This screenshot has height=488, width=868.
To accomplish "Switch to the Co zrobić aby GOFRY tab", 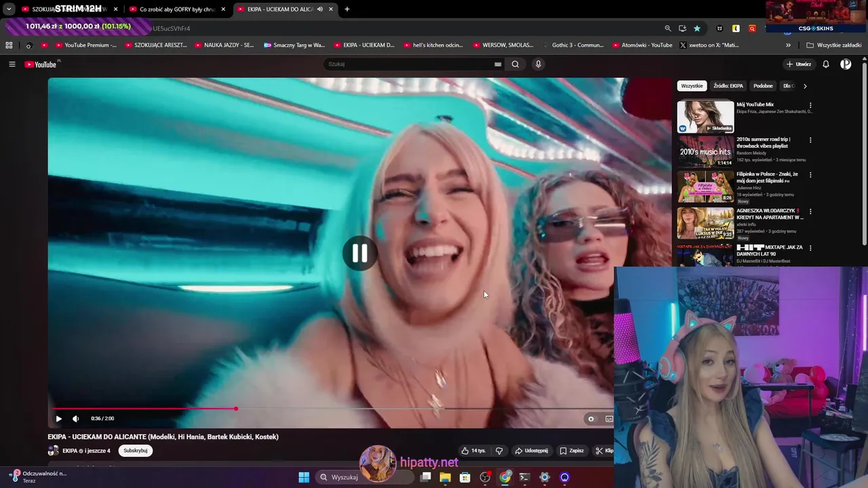I will tap(178, 9).
